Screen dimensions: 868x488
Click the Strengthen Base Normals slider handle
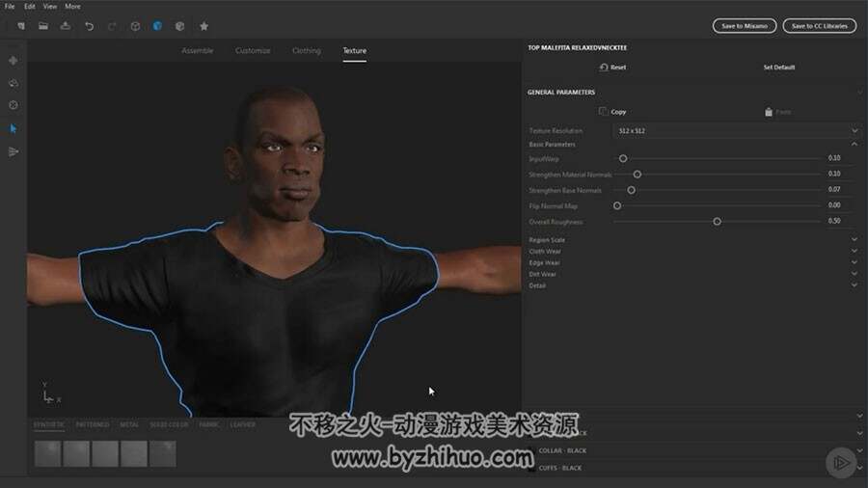631,190
